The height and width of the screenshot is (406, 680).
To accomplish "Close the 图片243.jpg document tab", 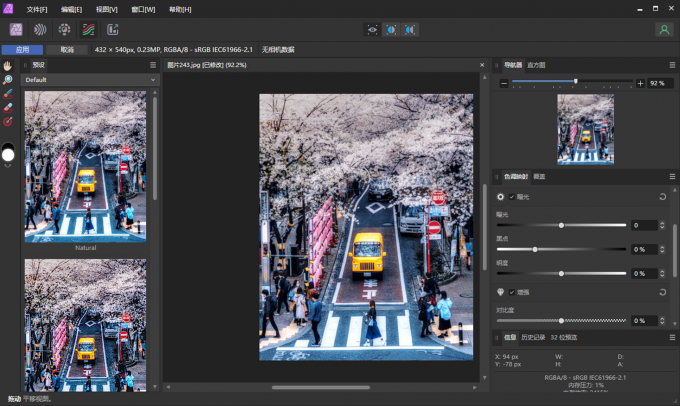I will [482, 65].
